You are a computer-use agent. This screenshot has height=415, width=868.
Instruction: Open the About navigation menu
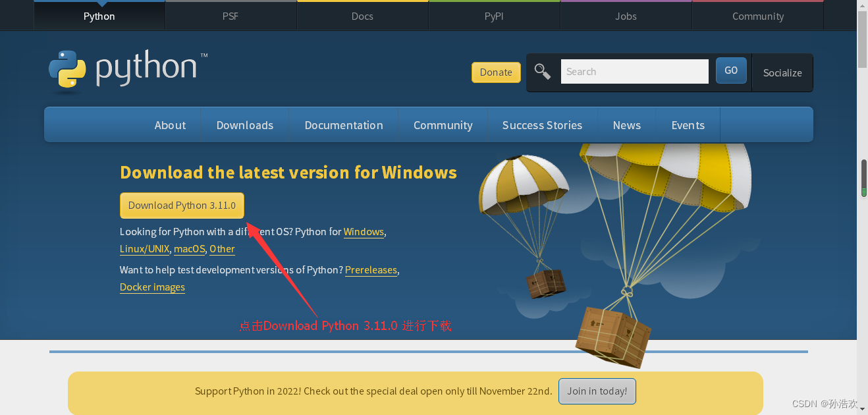click(x=170, y=125)
